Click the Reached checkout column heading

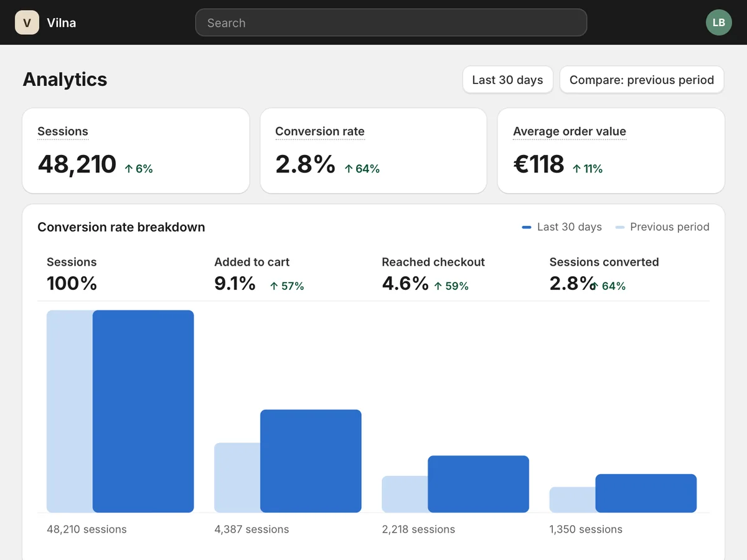[x=433, y=262]
